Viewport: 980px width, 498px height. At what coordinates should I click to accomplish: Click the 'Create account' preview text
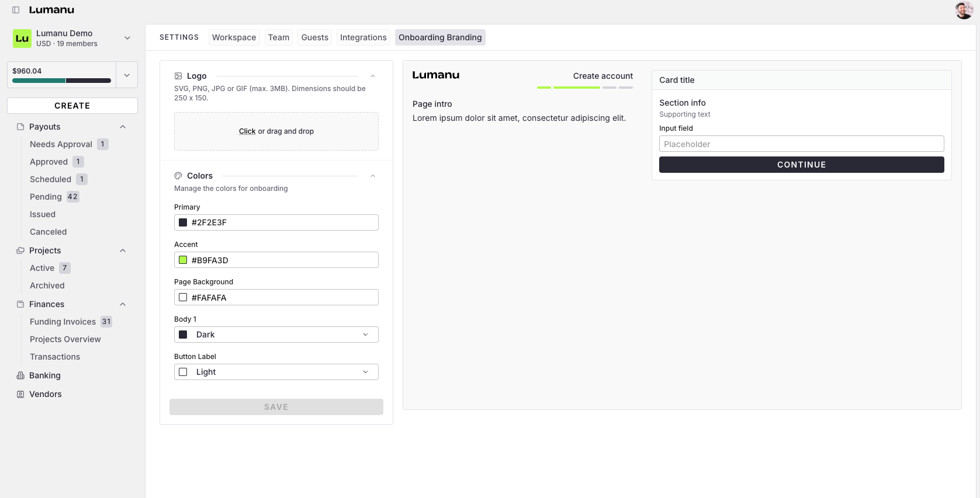pos(603,76)
